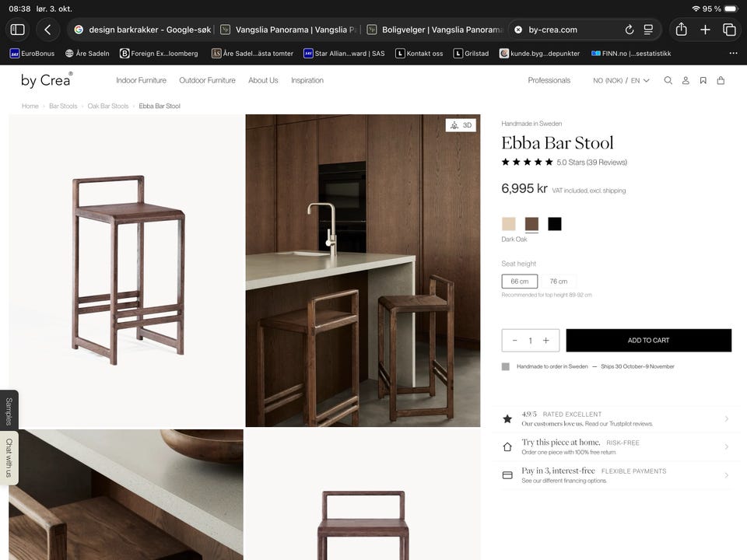
Task: Switch to the Boligvelger Vangslia Panorama tab
Action: 435,30
